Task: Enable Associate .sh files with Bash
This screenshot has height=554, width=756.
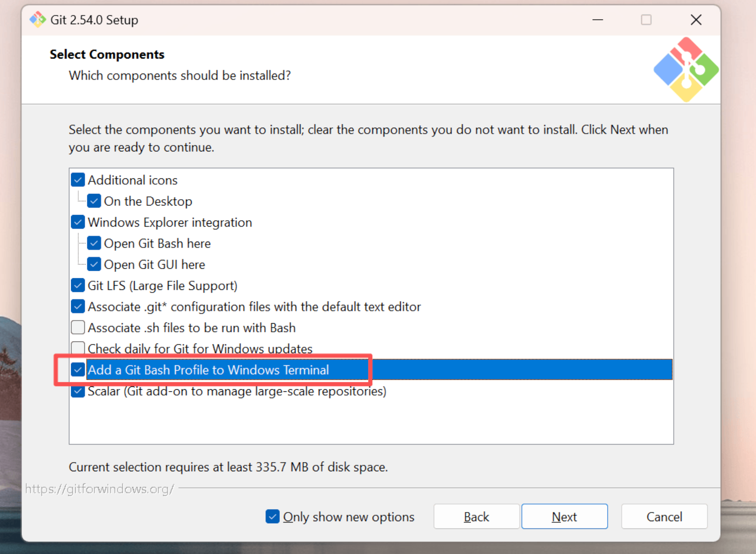Action: (x=78, y=328)
